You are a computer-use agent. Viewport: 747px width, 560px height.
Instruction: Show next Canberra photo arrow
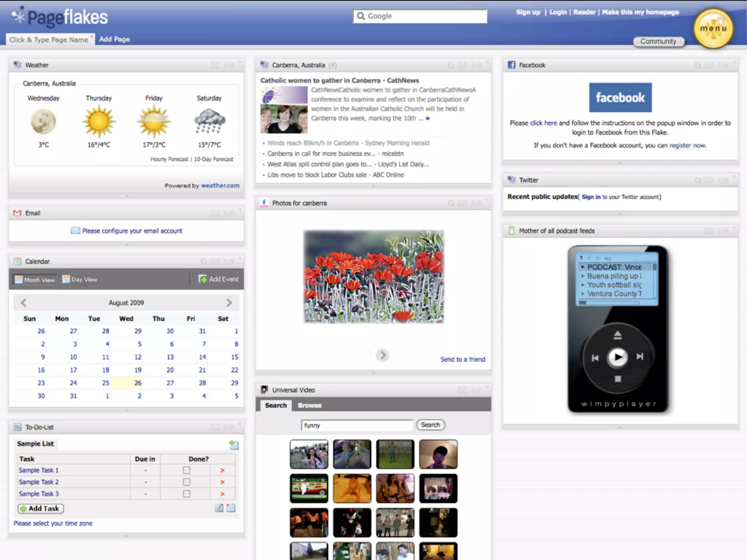pyautogui.click(x=382, y=355)
